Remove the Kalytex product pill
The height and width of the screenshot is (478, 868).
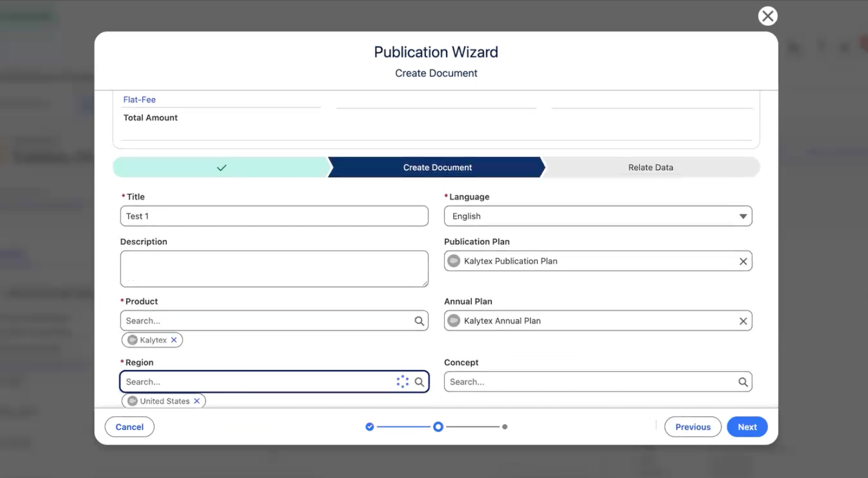pos(174,340)
